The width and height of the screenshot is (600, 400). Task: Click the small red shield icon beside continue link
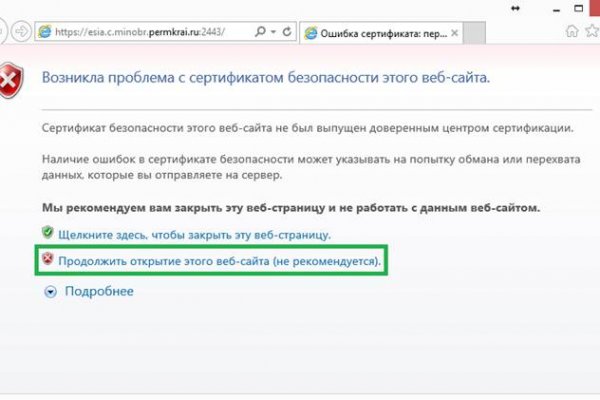click(x=47, y=260)
